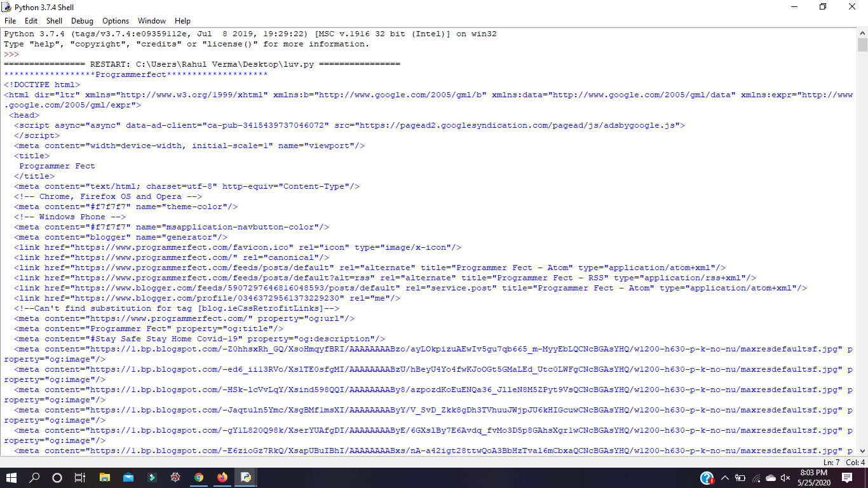This screenshot has width=868, height=488.
Task: Click the 'Python 3.7.4 (tags/v3.7.4' version line
Action: click(250, 34)
